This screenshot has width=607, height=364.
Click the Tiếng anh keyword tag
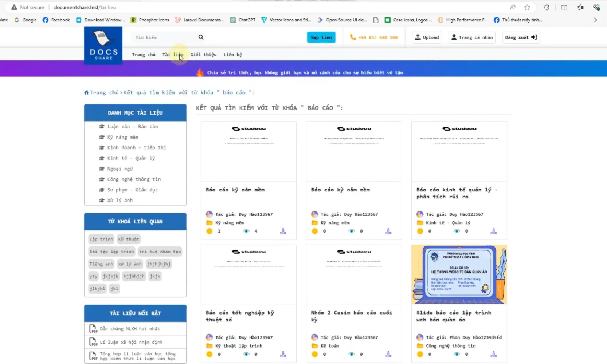(x=101, y=264)
